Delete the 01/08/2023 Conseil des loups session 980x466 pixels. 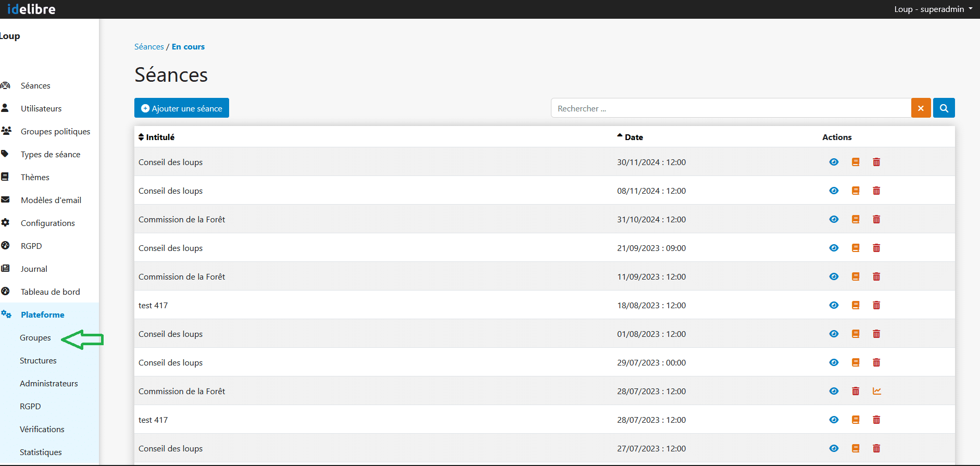tap(876, 334)
